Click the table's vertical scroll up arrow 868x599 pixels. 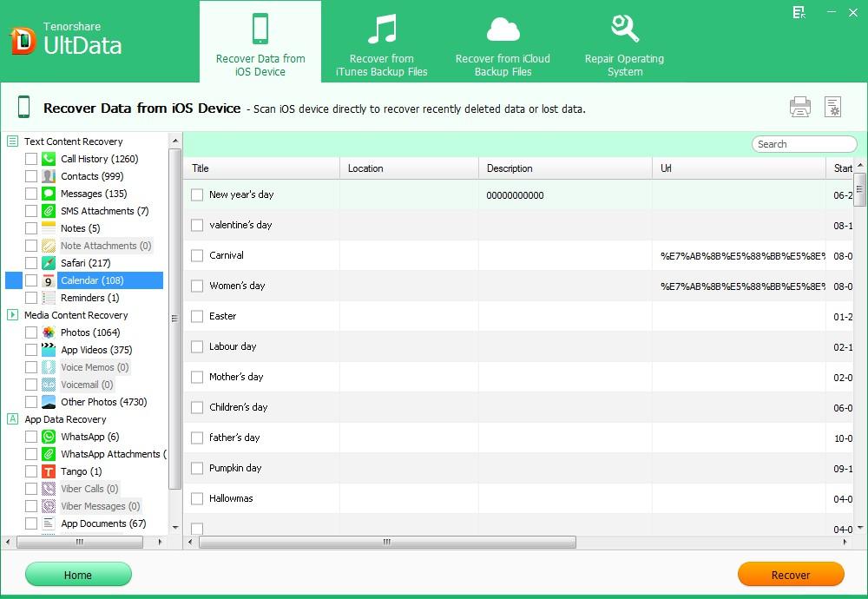pyautogui.click(x=859, y=165)
